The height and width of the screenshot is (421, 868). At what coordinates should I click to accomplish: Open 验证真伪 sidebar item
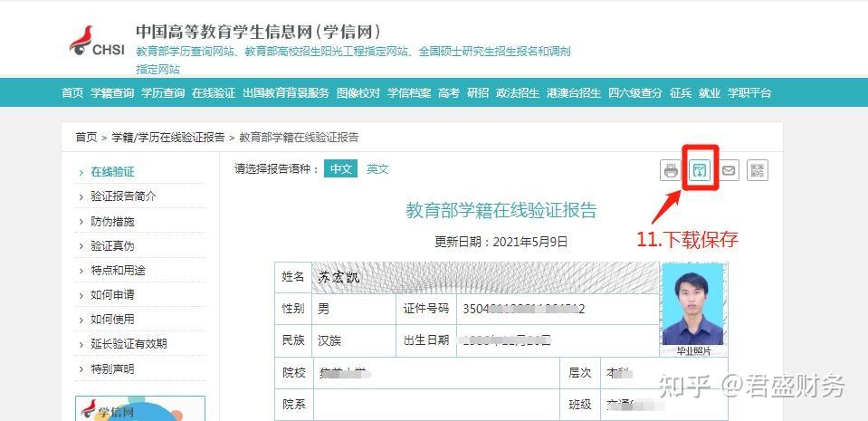point(113,246)
